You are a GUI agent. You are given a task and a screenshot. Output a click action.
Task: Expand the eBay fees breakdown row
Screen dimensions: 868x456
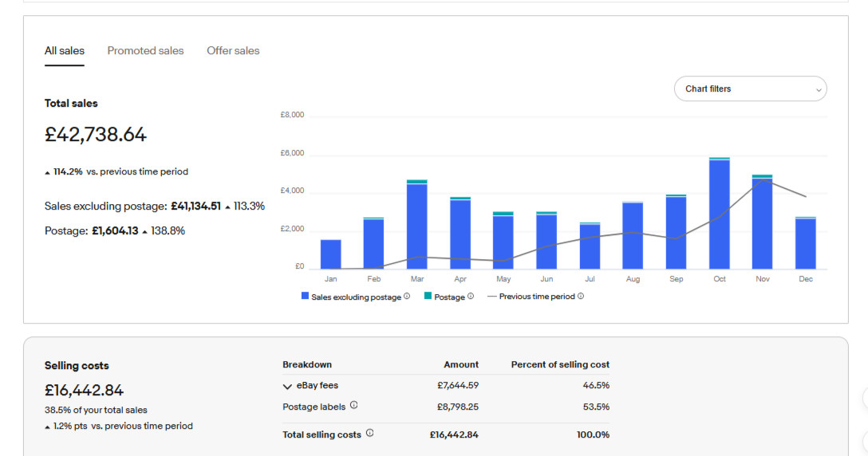click(287, 387)
